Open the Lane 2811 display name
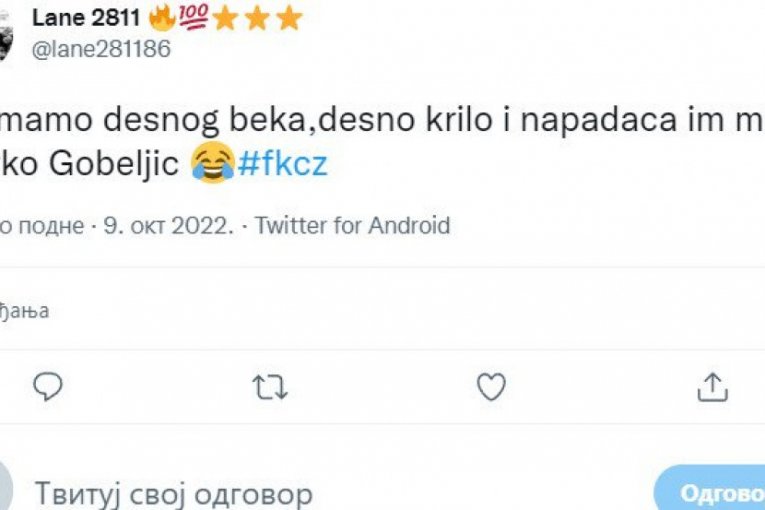 [x=88, y=18]
